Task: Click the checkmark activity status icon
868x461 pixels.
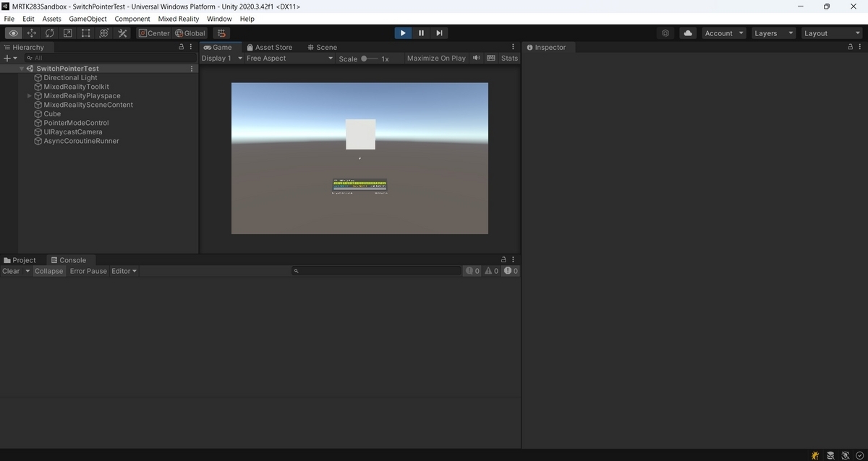Action: coord(859,455)
